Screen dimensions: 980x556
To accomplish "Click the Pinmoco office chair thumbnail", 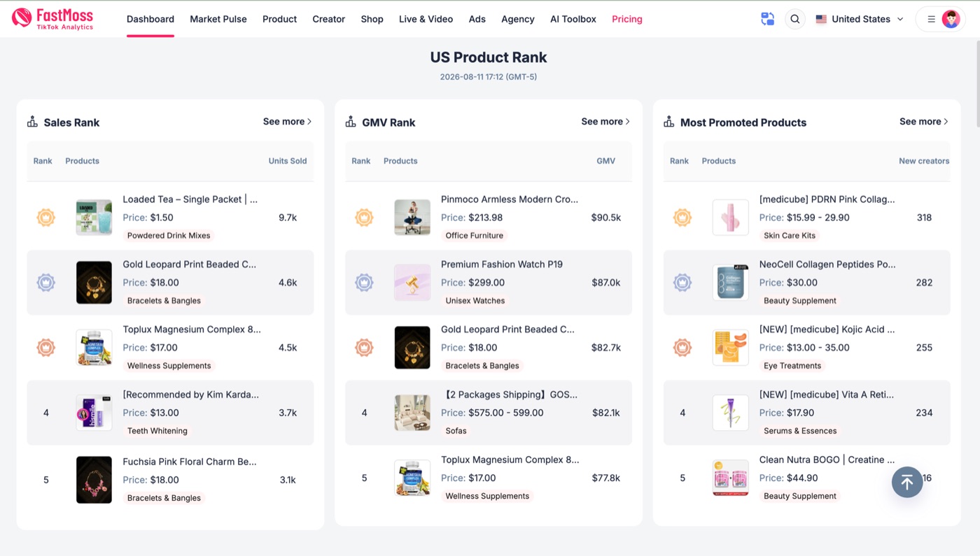I will 412,218.
